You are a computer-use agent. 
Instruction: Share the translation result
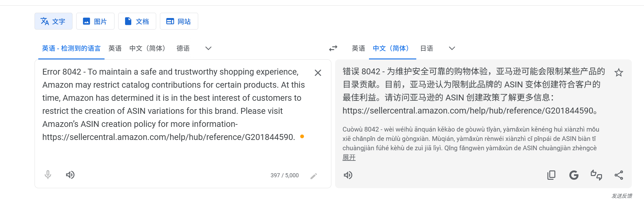pyautogui.click(x=619, y=175)
